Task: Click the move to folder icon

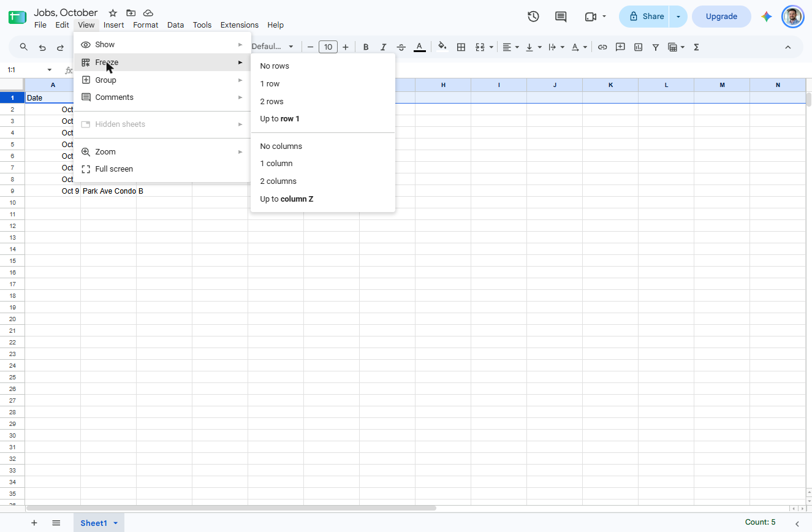Action: coord(131,13)
